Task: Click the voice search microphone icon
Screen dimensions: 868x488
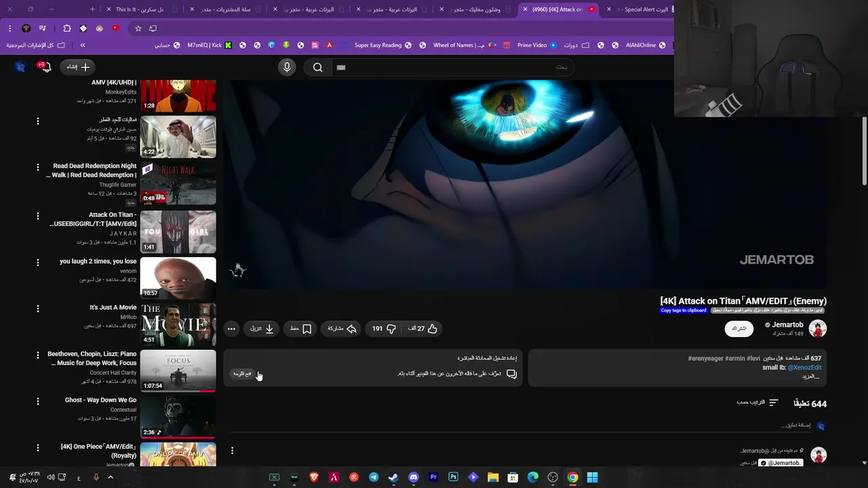Action: 287,67
